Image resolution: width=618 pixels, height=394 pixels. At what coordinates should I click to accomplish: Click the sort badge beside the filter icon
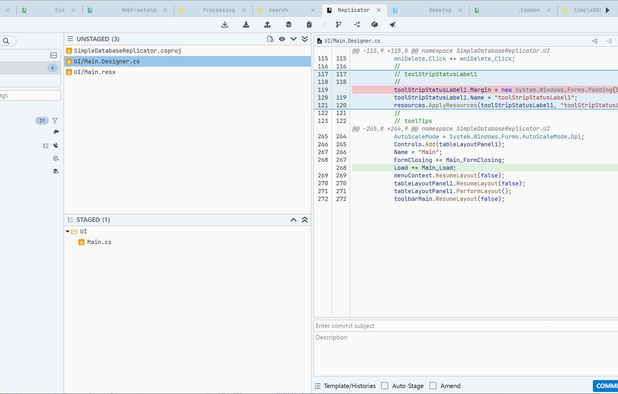42,121
